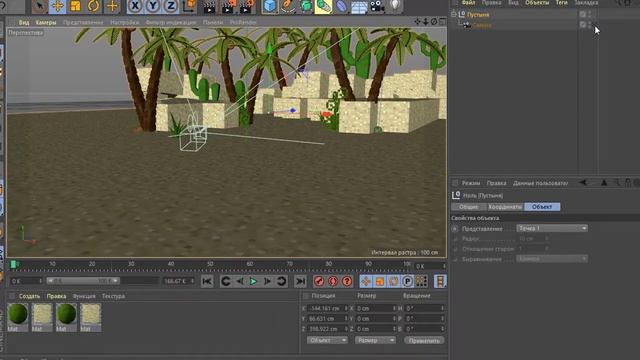The width and height of the screenshot is (640, 360).
Task: Click the viewport pan navigation icon
Action: click(417, 22)
